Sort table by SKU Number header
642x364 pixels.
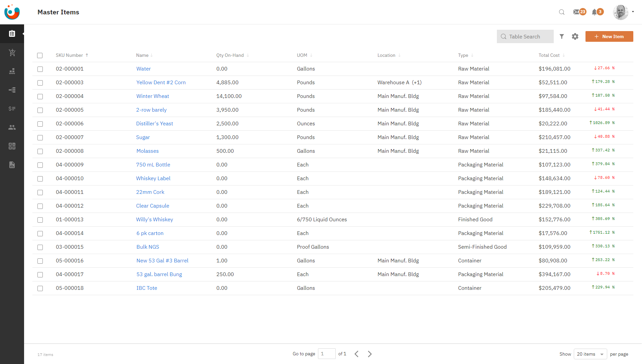point(69,55)
